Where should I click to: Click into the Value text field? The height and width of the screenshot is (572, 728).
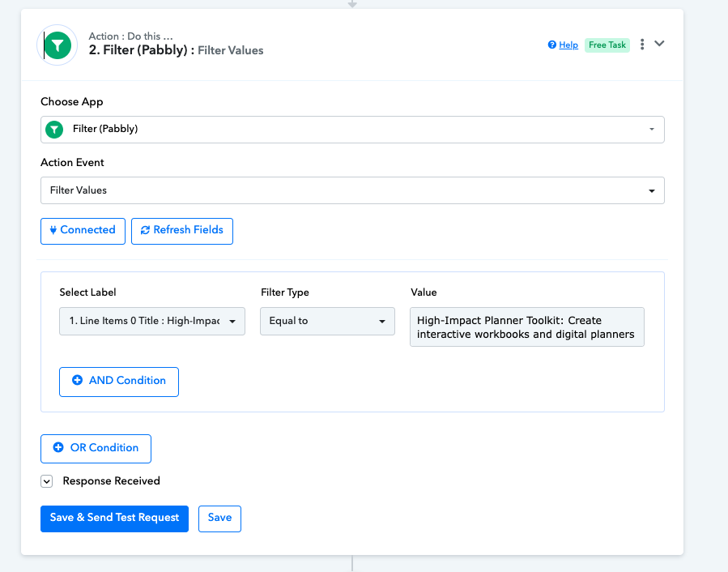pyautogui.click(x=527, y=327)
